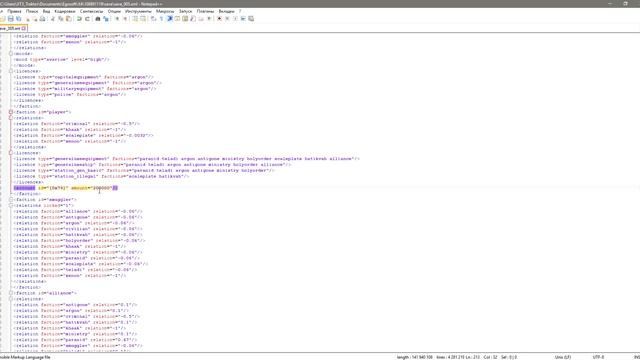Toggle INS mode in status bar
Image resolution: width=640 pixels, height=360 pixels.
pos(637,357)
